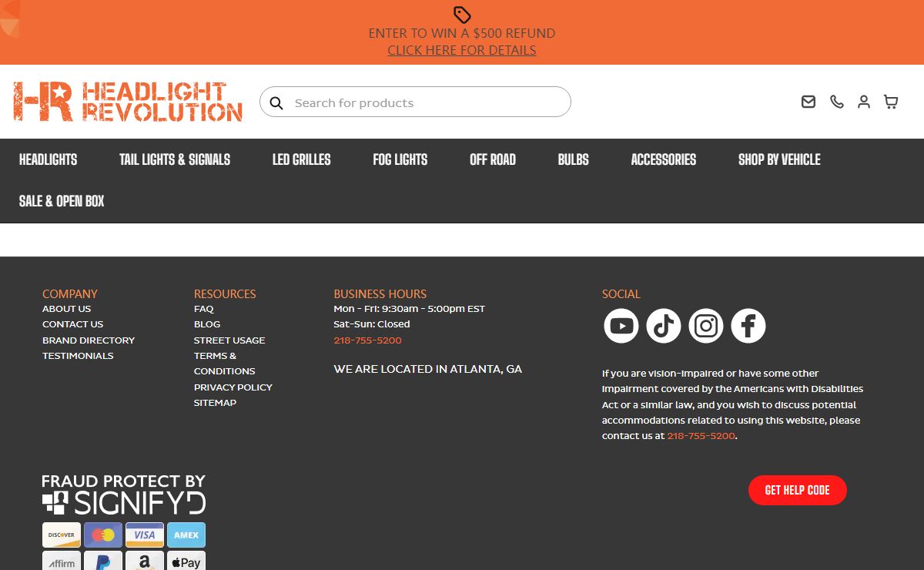The image size is (924, 570).
Task: Click the SOCIAL footer heading
Action: coord(621,293)
